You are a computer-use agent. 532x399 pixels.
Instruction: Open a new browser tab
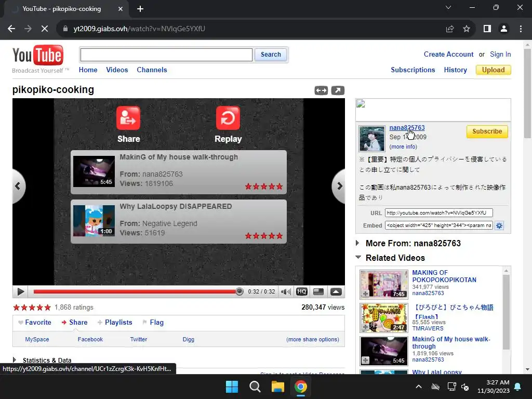tap(140, 9)
